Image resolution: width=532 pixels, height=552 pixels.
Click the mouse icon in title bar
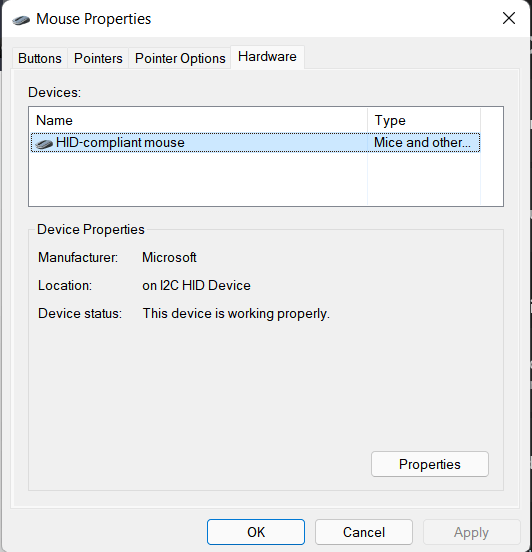21,20
